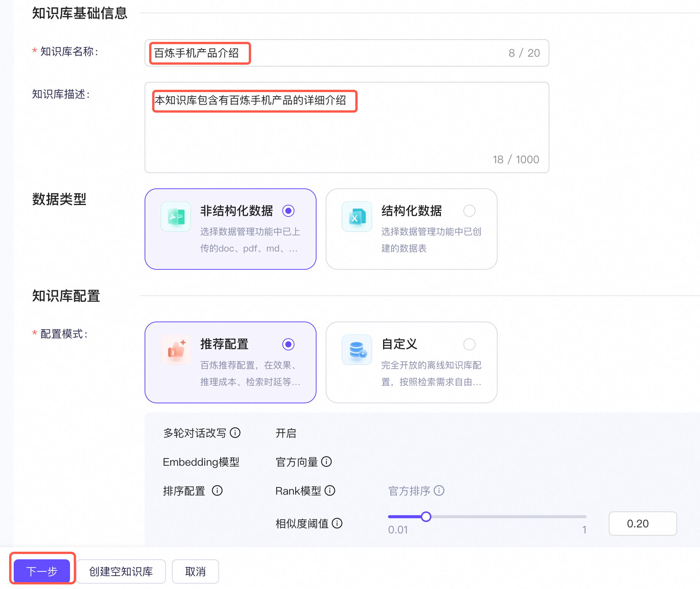
Task: Click the recommended configuration thumbs-up icon
Action: 176,350
